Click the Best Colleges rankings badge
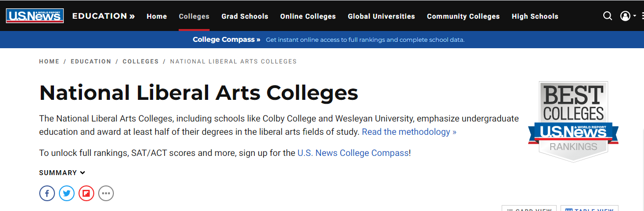Viewport: 644px width, 211px height. point(573,121)
